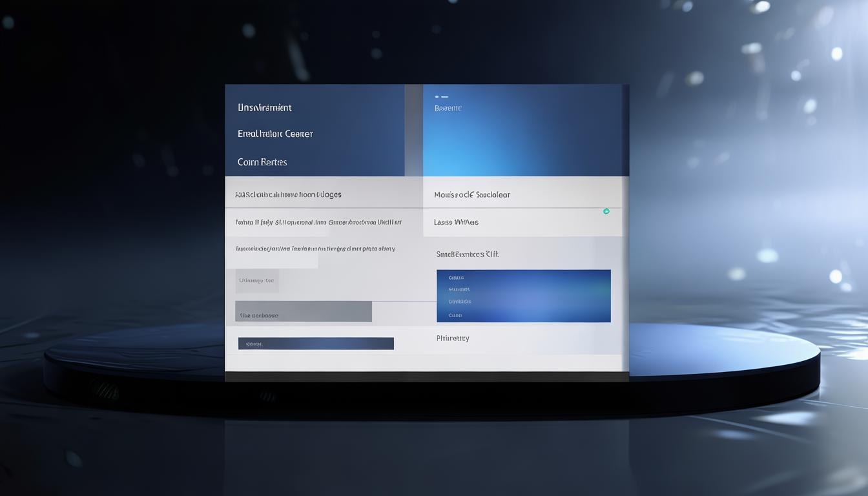Click the dark navy bar at bottom left
868x496 pixels.
[x=316, y=344]
